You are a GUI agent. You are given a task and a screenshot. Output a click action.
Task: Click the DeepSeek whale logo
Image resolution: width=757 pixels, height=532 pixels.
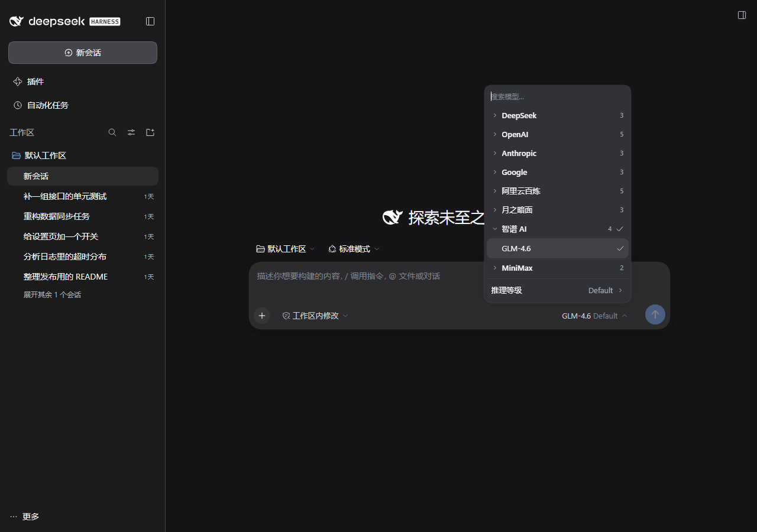click(x=16, y=21)
